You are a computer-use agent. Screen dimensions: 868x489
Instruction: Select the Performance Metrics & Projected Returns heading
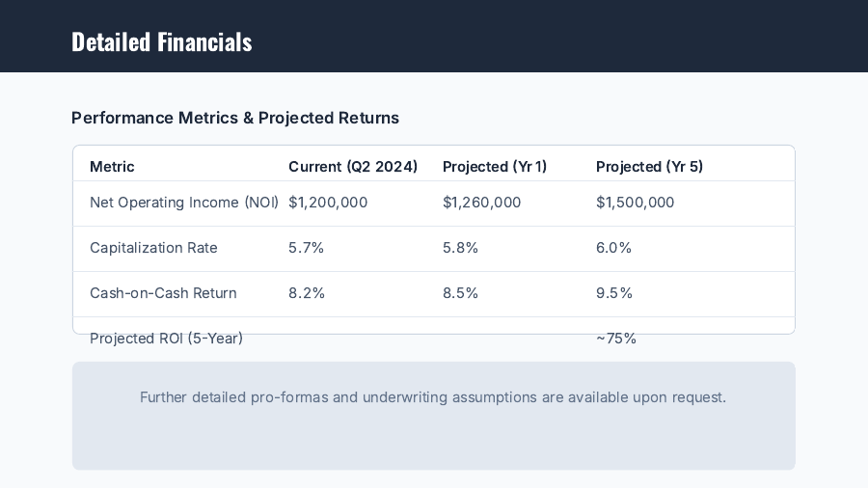(x=235, y=118)
